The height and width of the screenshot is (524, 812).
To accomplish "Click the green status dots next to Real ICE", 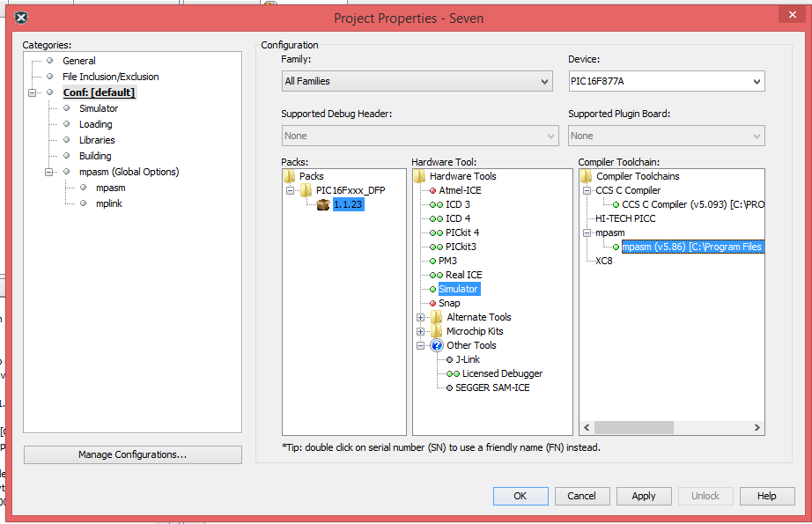I will (437, 275).
